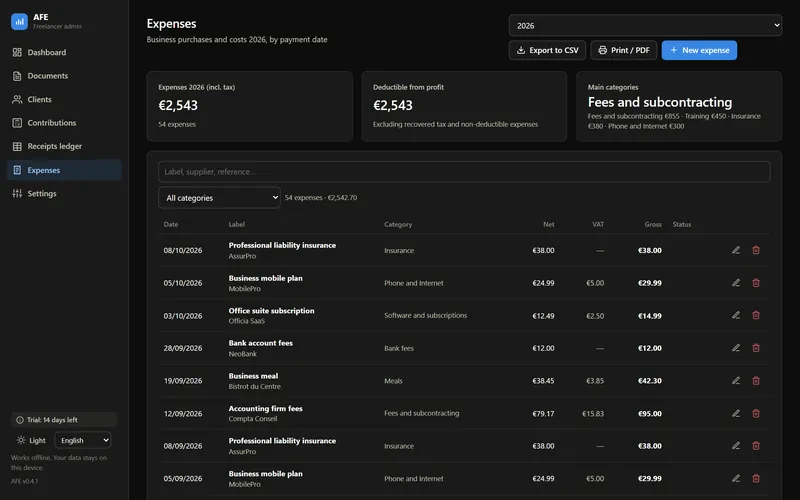Click the 54 expenses · €2,542.70 summary text

321,197
